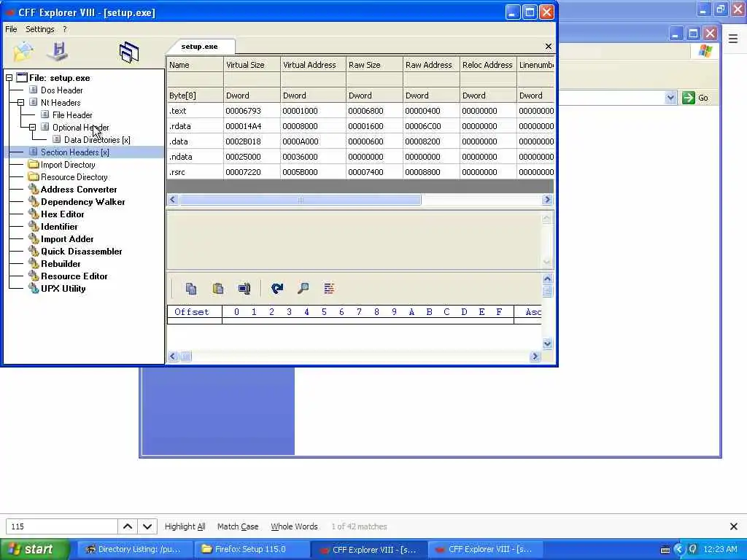This screenshot has height=560, width=747.
Task: Click right arrow of section table scrollbar
Action: coord(547,200)
